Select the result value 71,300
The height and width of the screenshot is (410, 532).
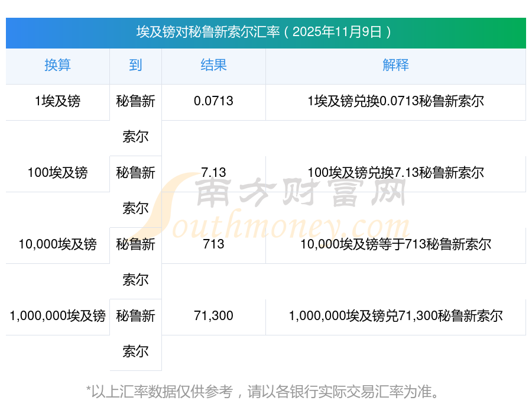213,316
